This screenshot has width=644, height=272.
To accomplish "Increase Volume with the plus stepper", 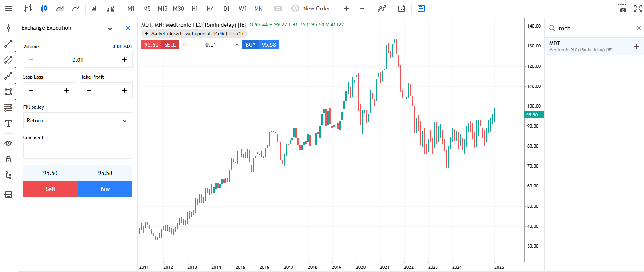I will [124, 60].
